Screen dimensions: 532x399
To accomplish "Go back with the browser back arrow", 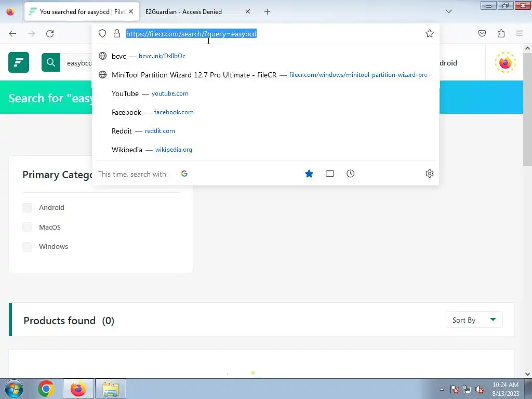I will [12, 34].
